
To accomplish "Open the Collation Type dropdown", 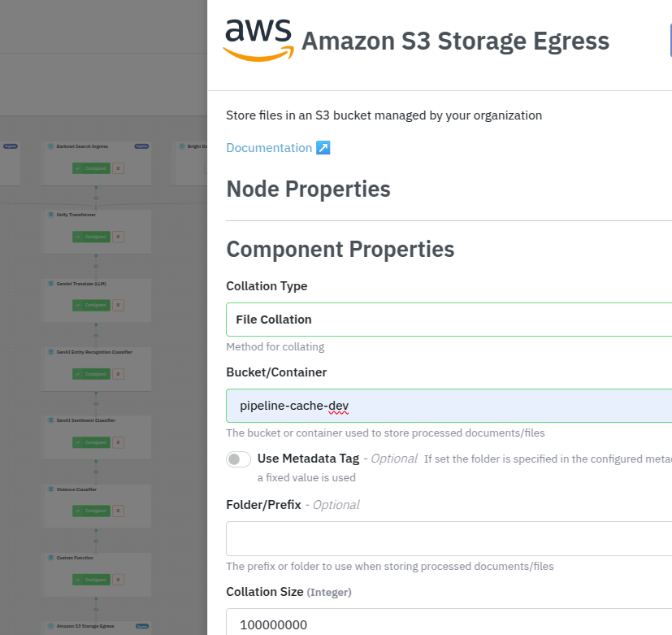I will click(449, 320).
